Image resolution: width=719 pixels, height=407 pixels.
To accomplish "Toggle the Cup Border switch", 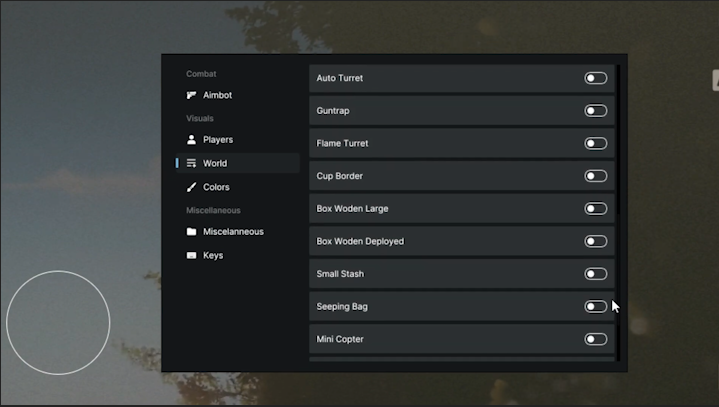I will (595, 176).
